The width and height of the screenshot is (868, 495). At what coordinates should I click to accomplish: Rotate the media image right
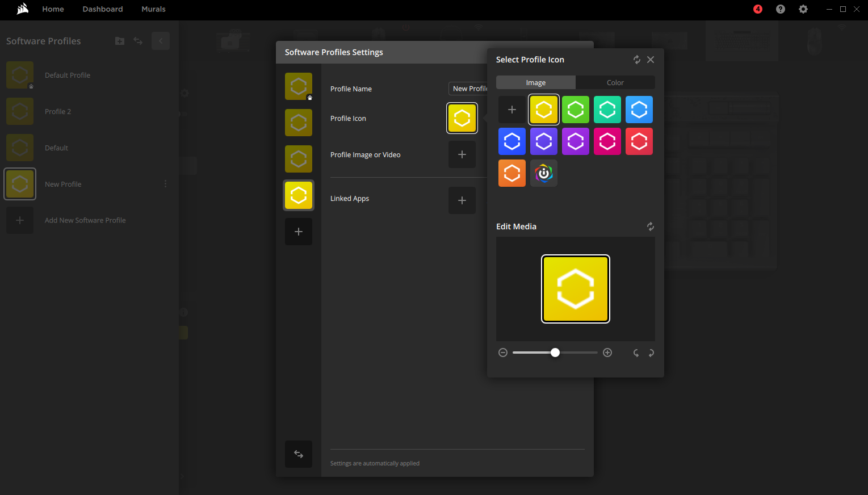[x=651, y=353]
